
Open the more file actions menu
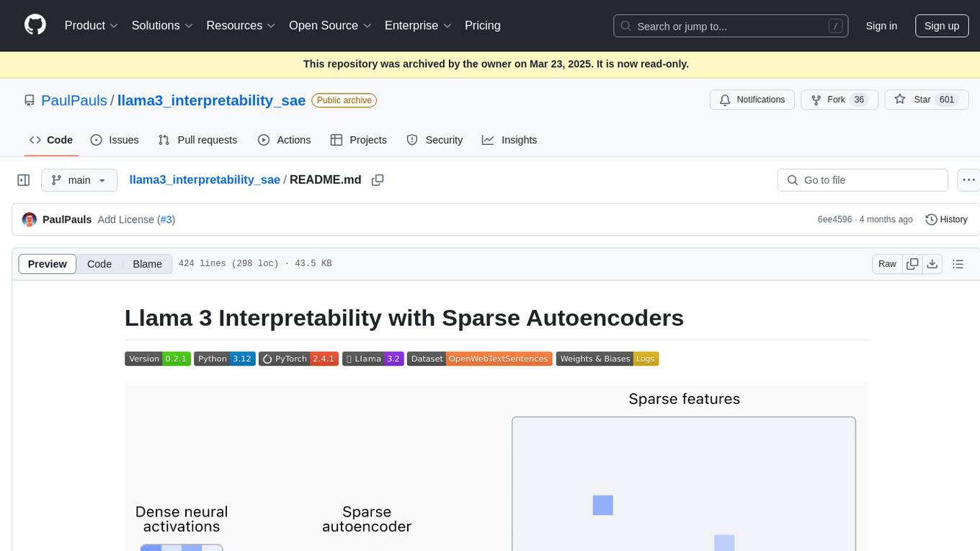[x=968, y=180]
